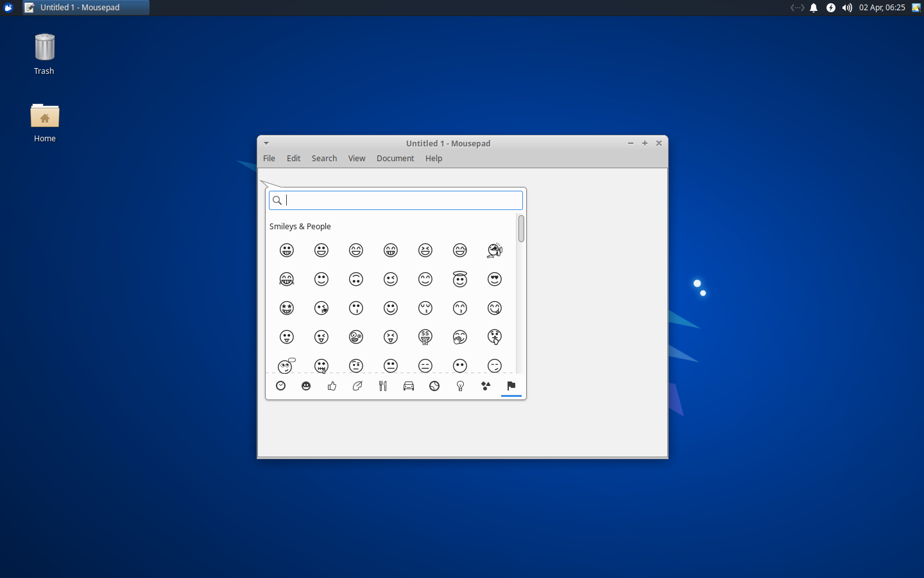Viewport: 924px width, 578px height.
Task: Open the Recent emojis category
Action: (280, 386)
